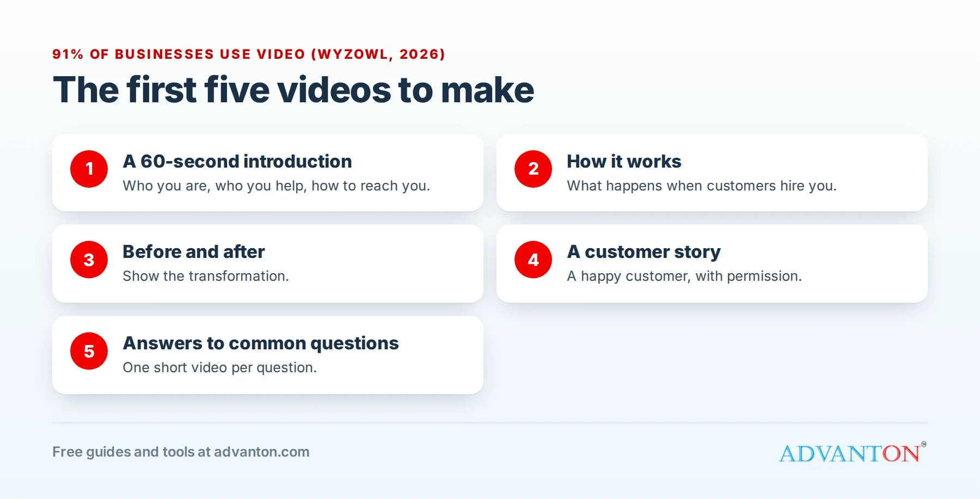
Task: Click the Advanton logo
Action: (853, 452)
